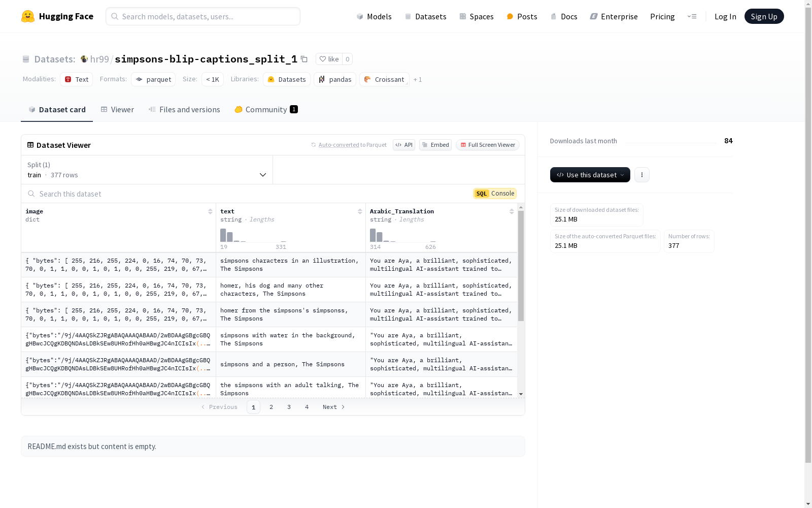
Task: Open Enterprise in top navigation
Action: [x=614, y=16]
